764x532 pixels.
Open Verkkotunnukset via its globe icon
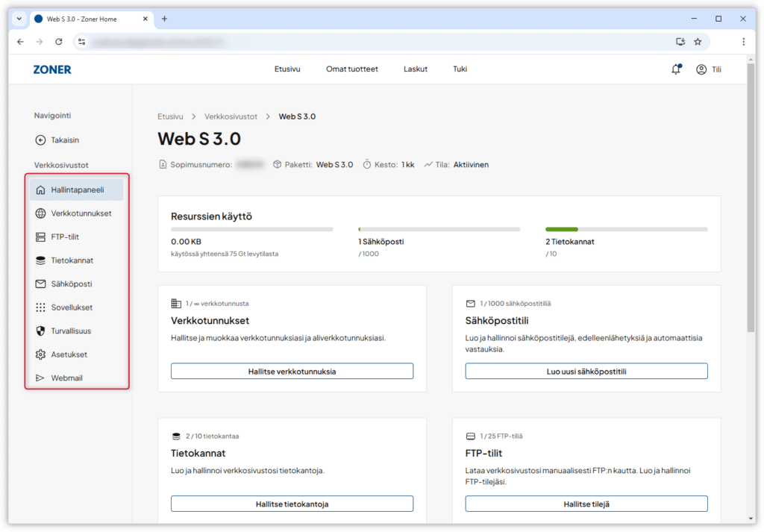pos(41,213)
